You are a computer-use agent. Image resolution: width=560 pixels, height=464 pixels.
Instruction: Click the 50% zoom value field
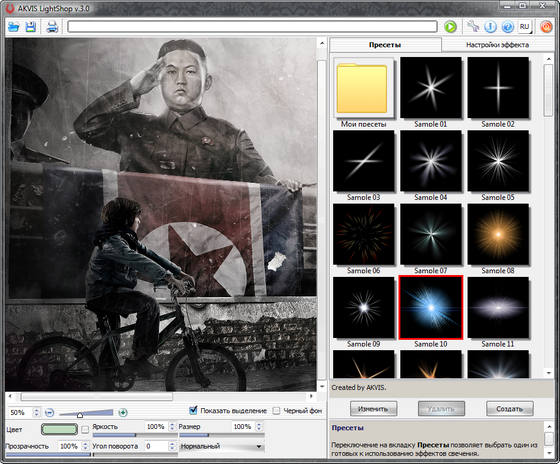coord(20,413)
